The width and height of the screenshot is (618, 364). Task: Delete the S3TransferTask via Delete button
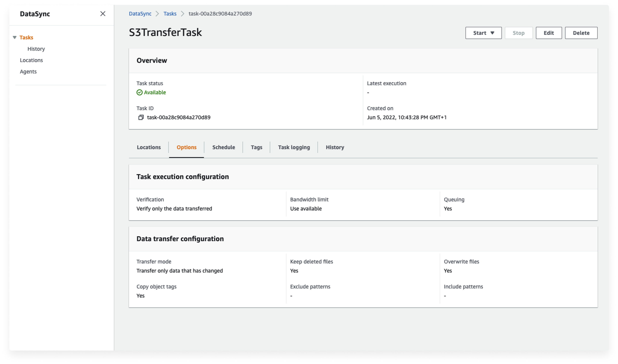[581, 33]
